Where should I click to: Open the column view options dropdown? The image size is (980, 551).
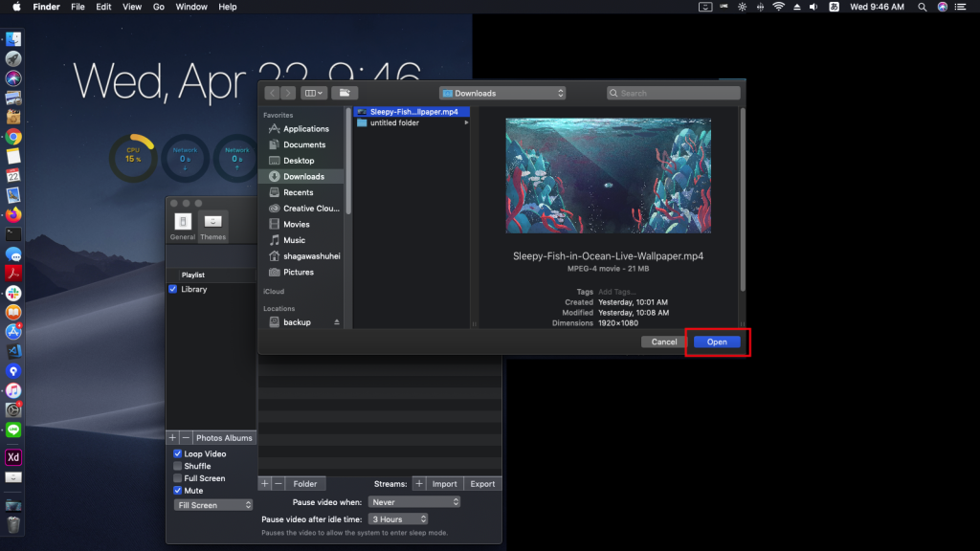(x=313, y=93)
